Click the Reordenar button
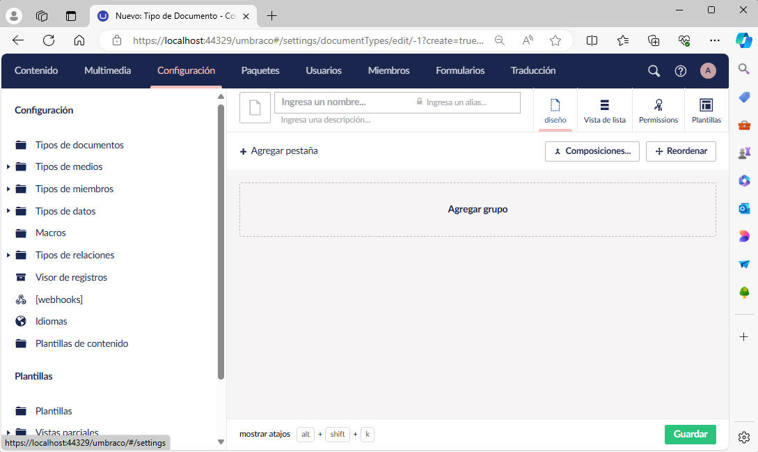 point(681,151)
